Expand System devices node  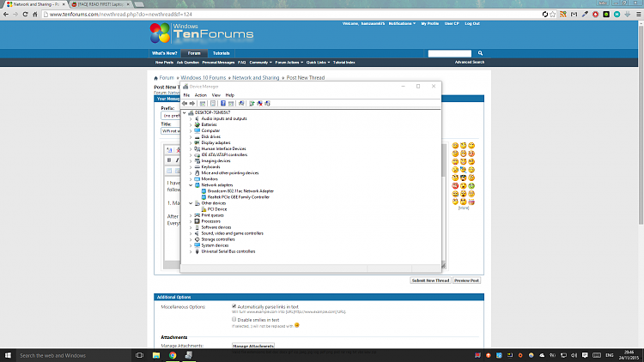coord(191,245)
